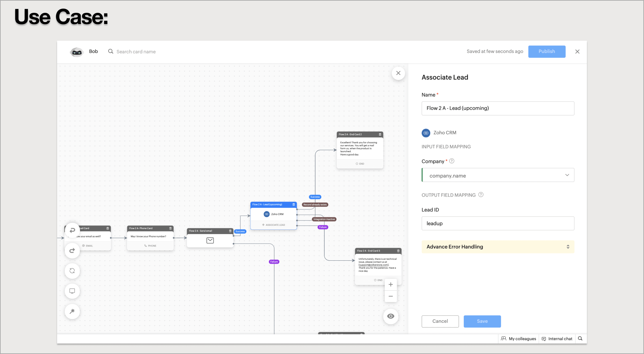Click the refresh flow icon
The width and height of the screenshot is (644, 354).
72,271
